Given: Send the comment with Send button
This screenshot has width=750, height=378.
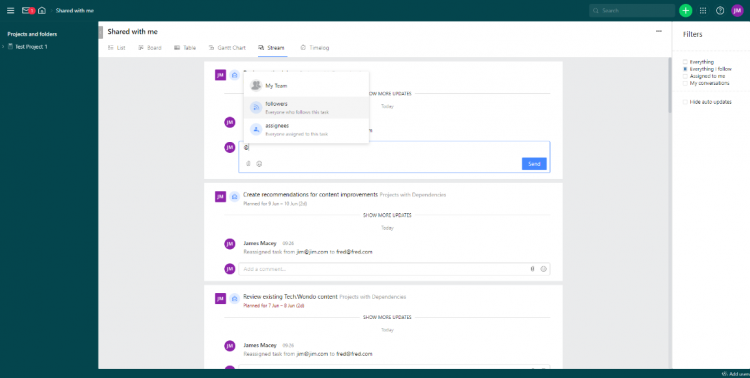Looking at the screenshot, I should 534,164.
